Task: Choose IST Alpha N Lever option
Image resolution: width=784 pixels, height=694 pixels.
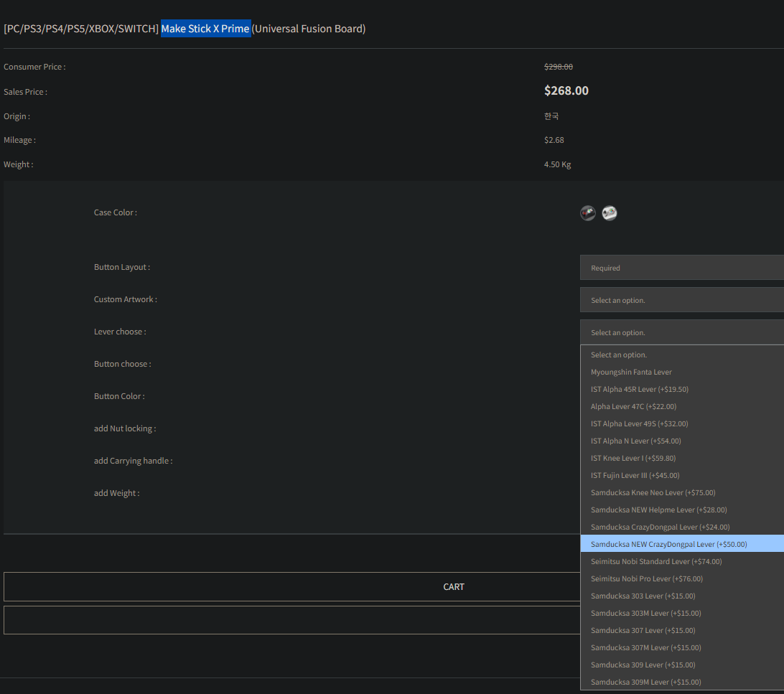Action: point(635,441)
